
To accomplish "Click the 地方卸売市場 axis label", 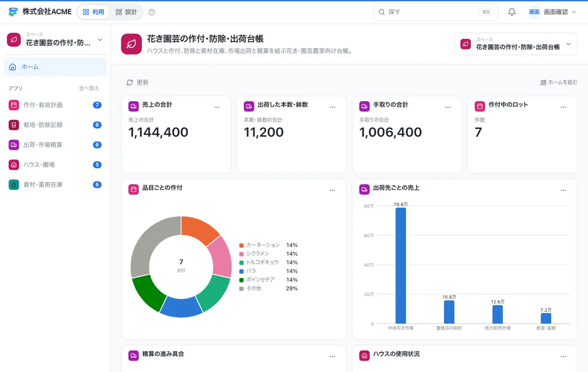I will tap(498, 328).
